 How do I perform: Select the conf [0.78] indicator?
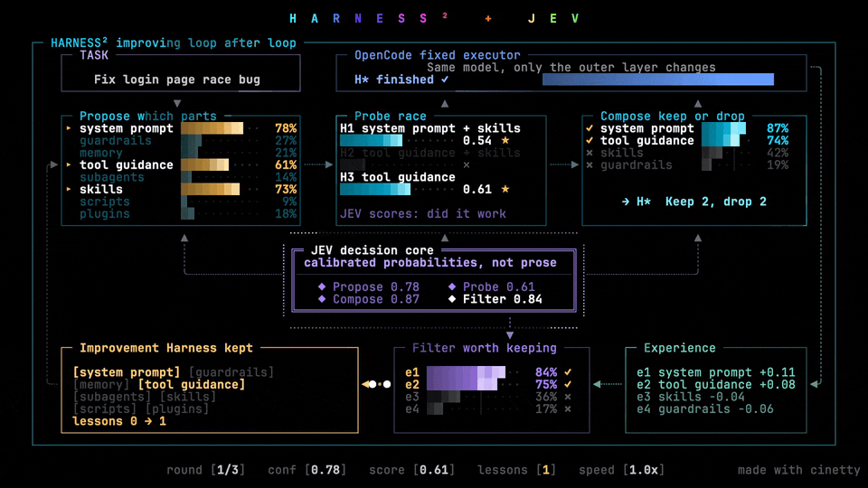307,470
